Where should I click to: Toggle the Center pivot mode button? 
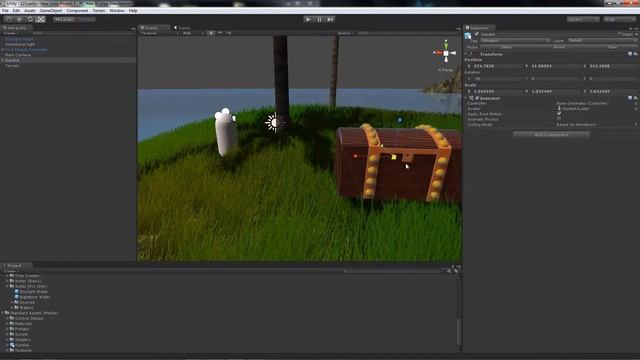64,19
